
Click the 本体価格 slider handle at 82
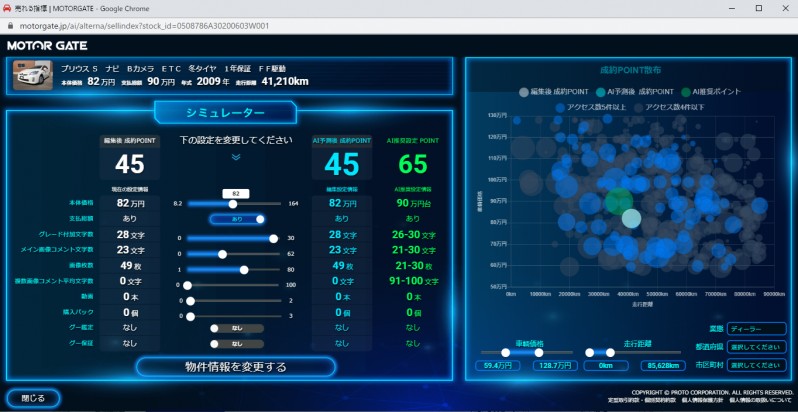pyautogui.click(x=233, y=204)
